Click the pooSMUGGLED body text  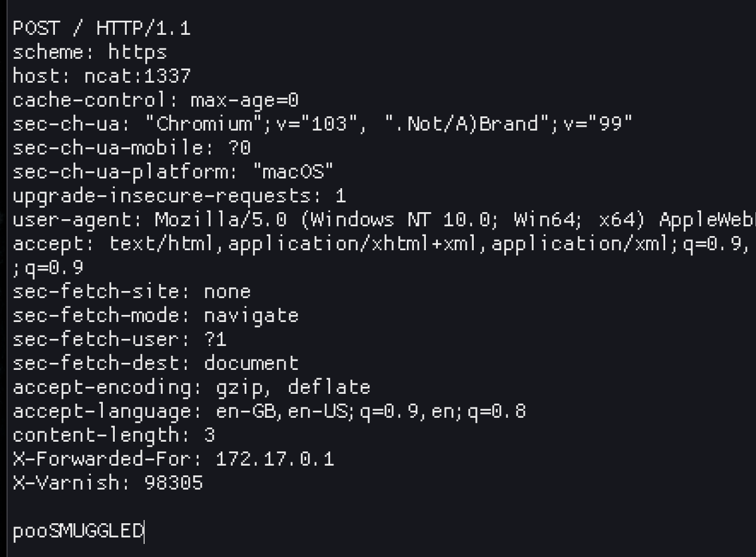tap(78, 531)
